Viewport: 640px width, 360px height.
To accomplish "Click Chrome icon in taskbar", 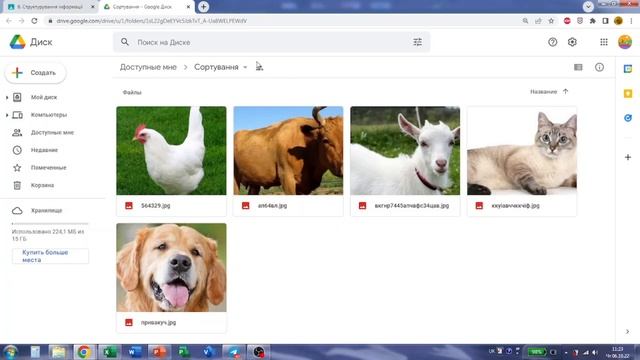I will (84, 352).
